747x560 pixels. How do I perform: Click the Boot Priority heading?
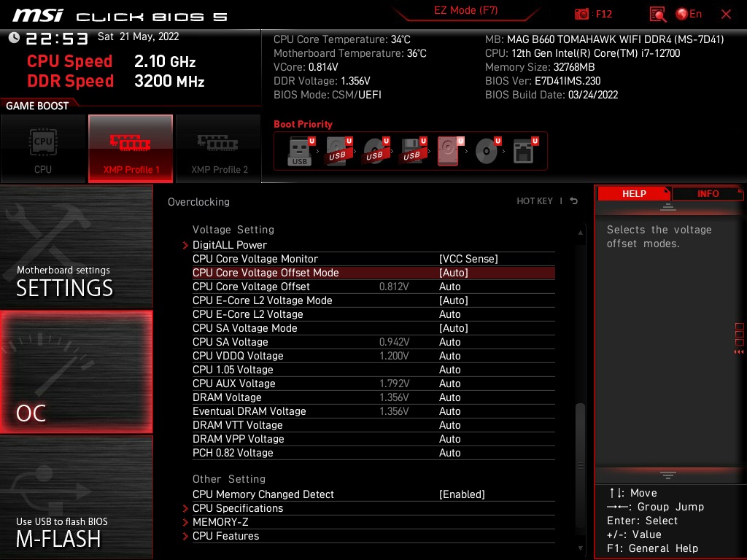coord(303,124)
